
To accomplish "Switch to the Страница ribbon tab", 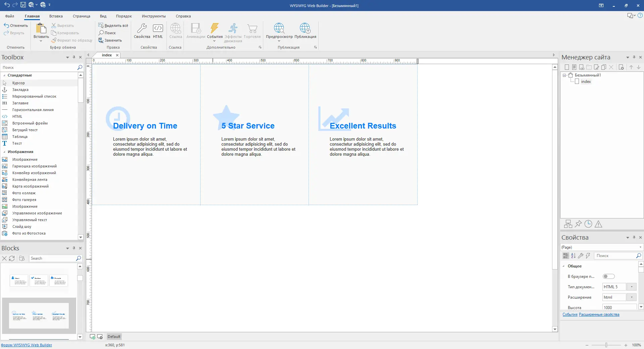I will click(82, 16).
